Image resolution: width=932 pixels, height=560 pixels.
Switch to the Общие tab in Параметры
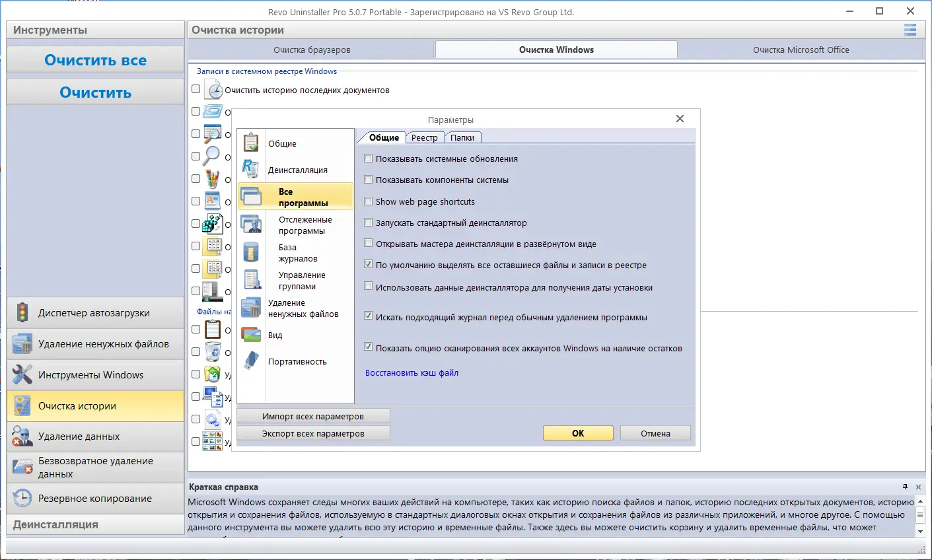point(384,137)
